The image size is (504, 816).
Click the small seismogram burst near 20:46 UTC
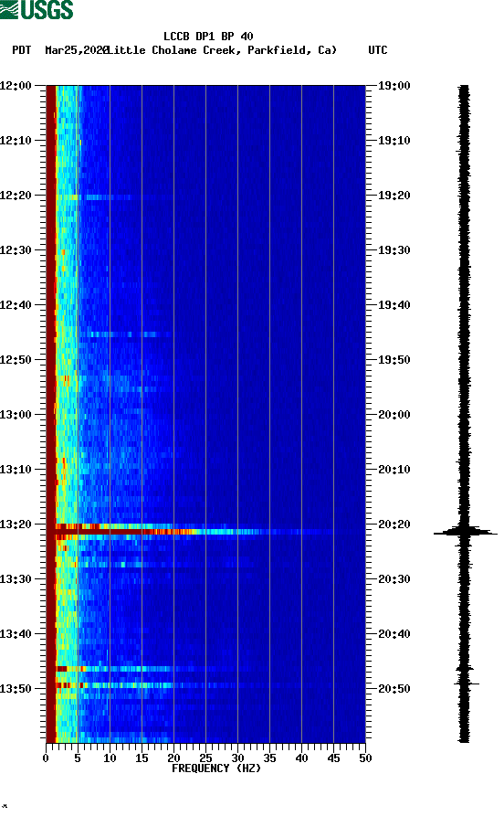(465, 668)
